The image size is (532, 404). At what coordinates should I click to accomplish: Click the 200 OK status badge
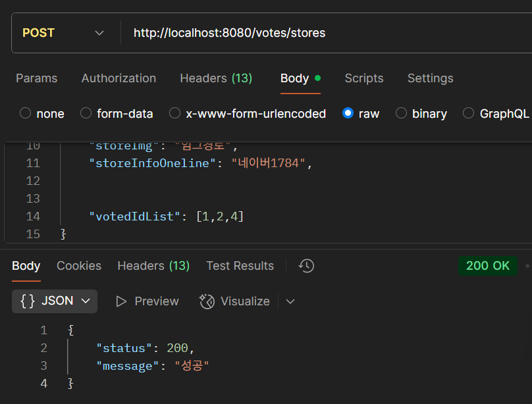click(x=487, y=266)
